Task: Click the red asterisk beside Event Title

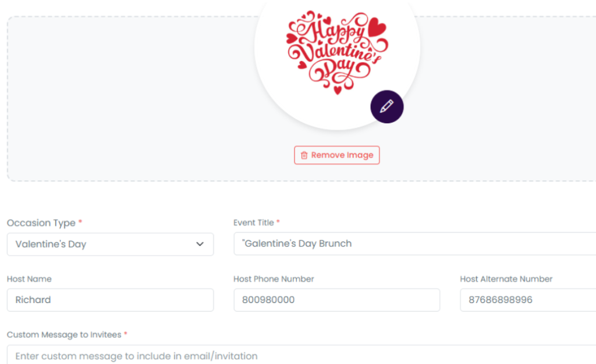Action: coord(278,222)
